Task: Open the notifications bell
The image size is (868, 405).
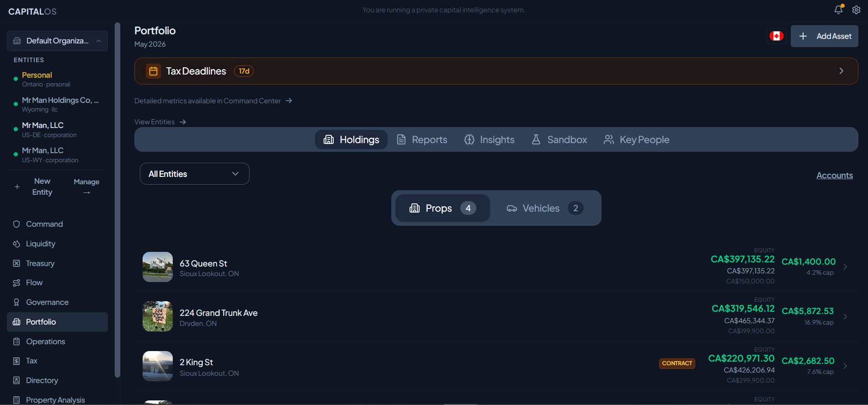Action: click(838, 10)
